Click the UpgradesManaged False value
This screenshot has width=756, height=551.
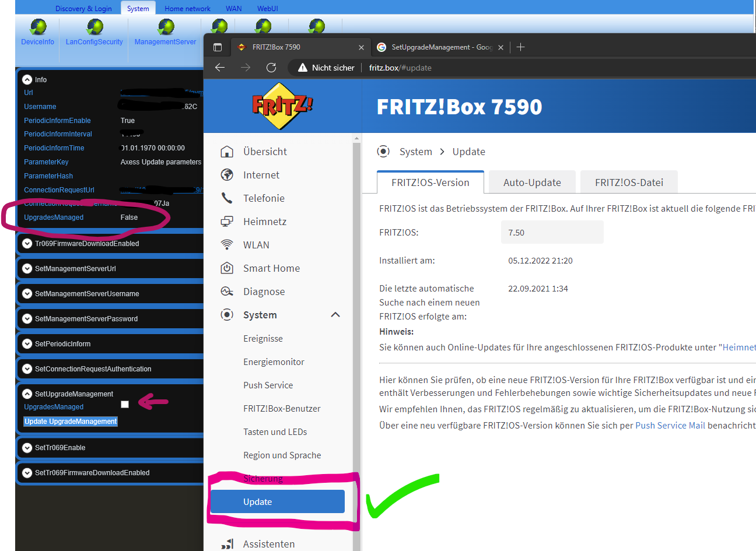point(129,217)
